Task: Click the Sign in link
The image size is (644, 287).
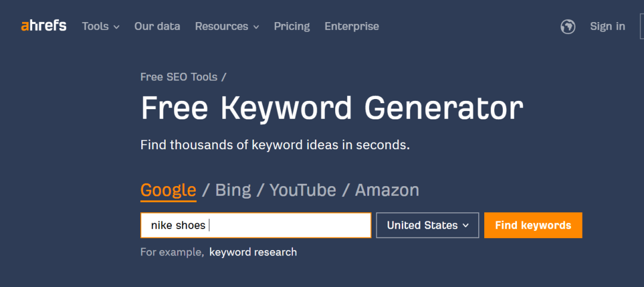Action: click(x=608, y=26)
